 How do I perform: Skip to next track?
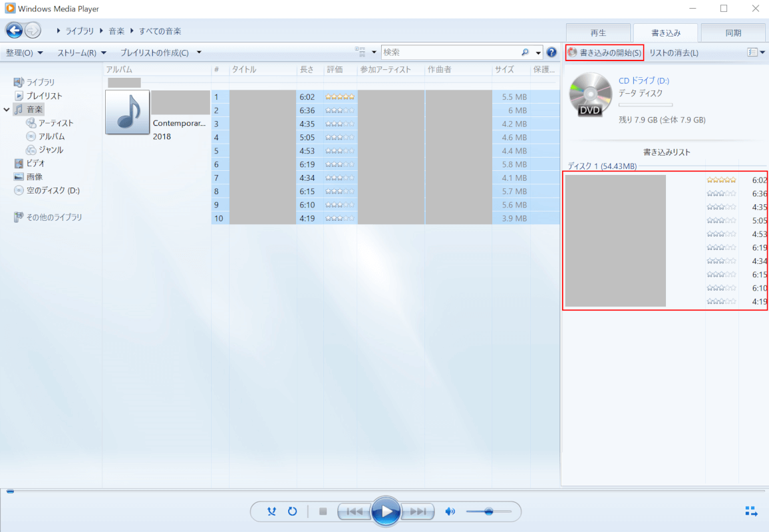point(418,511)
